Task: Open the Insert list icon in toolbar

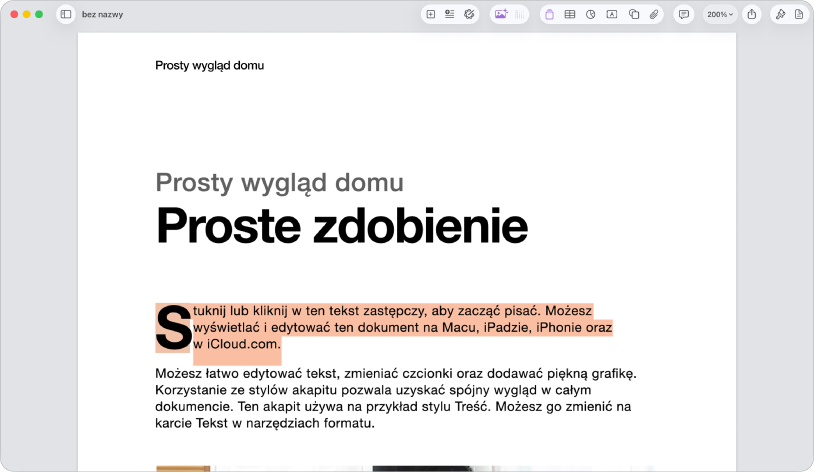Action: click(x=450, y=15)
